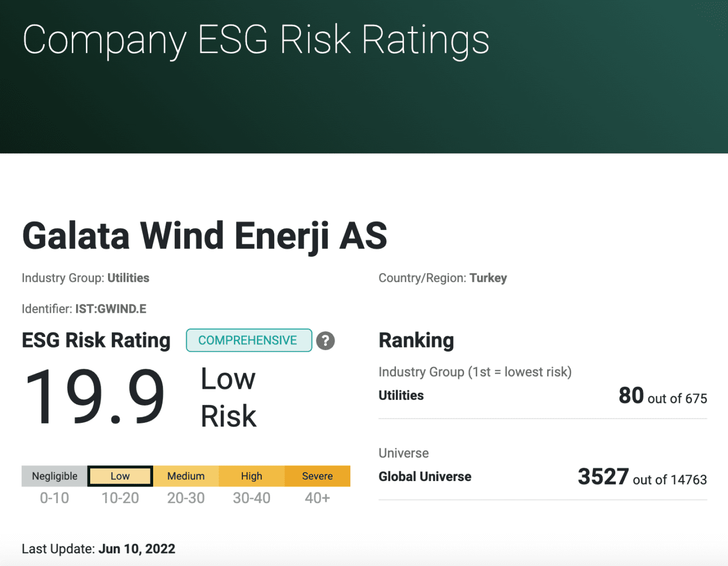This screenshot has width=728, height=566.
Task: Select the Severe risk segment
Action: click(317, 476)
